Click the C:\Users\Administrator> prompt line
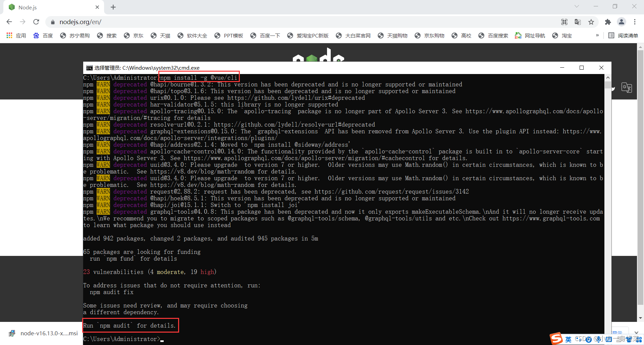Screen dimensions: 644x345 click(x=123, y=339)
